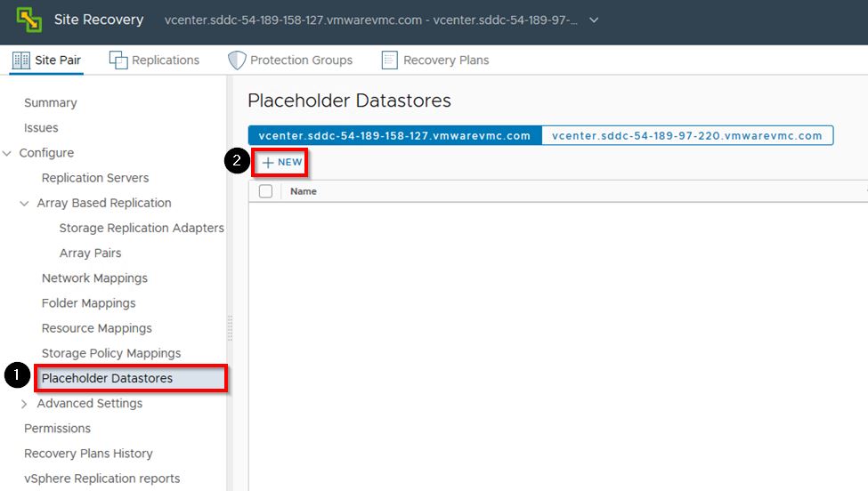Click NEW to add a placeholder datastore
Viewport: 868px width, 491px height.
coord(282,163)
